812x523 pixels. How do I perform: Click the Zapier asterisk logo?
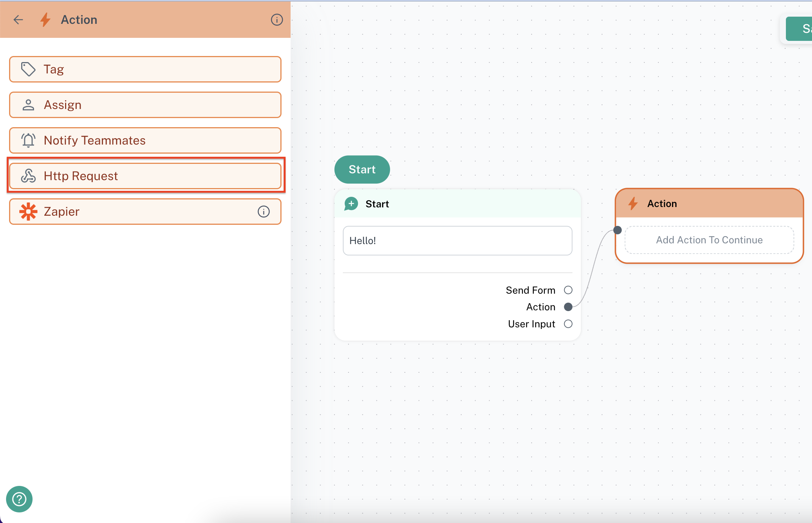point(28,212)
